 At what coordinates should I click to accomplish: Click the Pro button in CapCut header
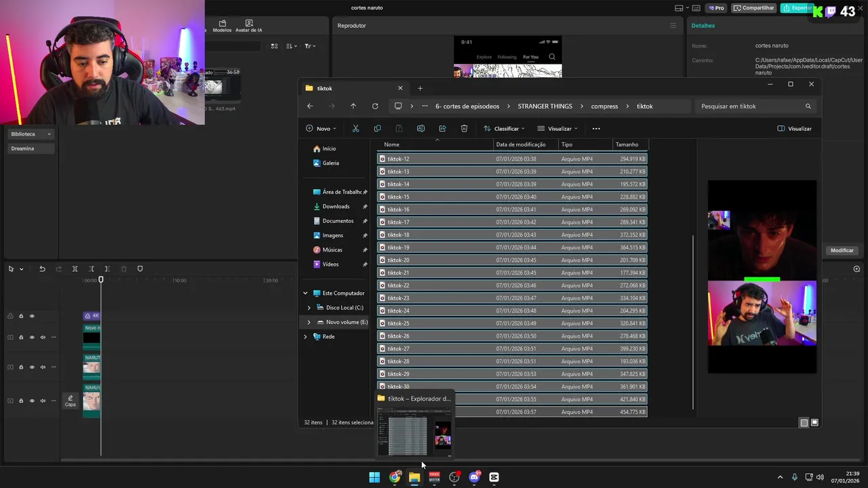click(x=716, y=8)
